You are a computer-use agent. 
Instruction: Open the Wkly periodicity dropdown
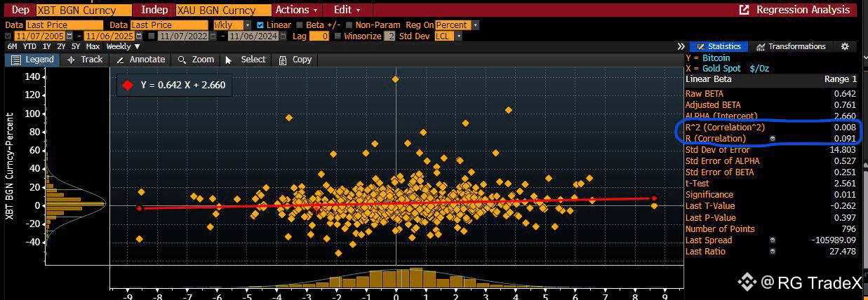[232, 25]
